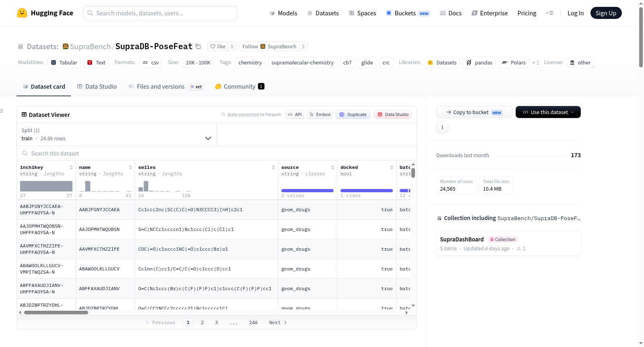644x347 pixels.
Task: Click the name length histogram
Action: (105, 186)
